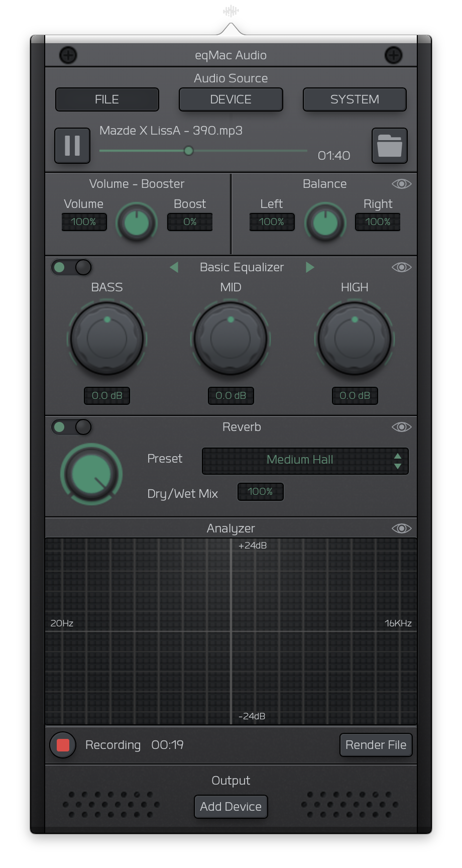Click the Boost 0% value field
This screenshot has height=868, width=462.
click(190, 222)
